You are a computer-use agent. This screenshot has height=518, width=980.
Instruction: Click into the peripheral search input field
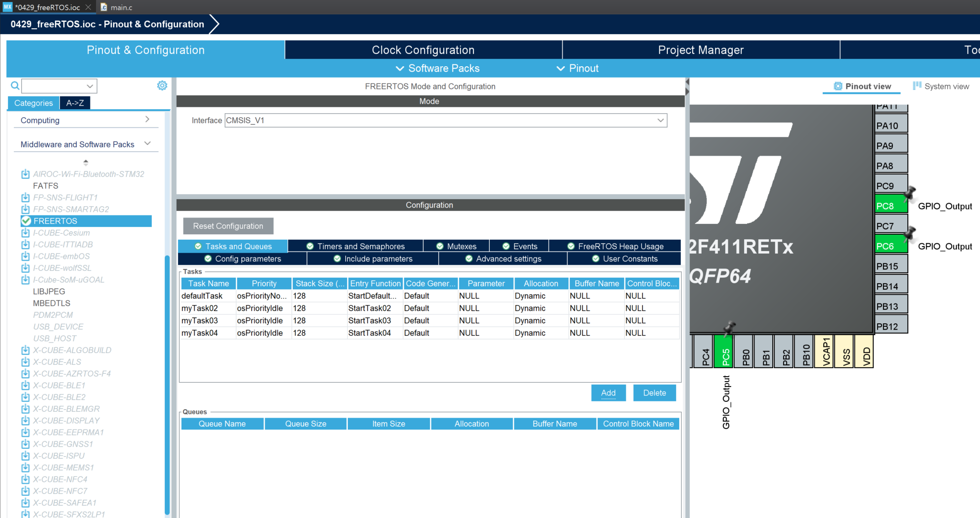pos(54,86)
